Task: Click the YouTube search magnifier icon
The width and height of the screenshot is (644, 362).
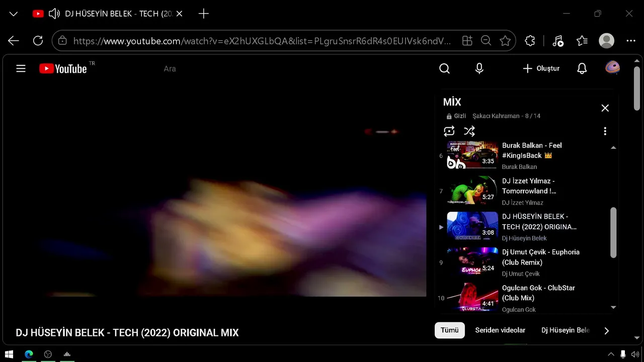Action: (x=444, y=68)
